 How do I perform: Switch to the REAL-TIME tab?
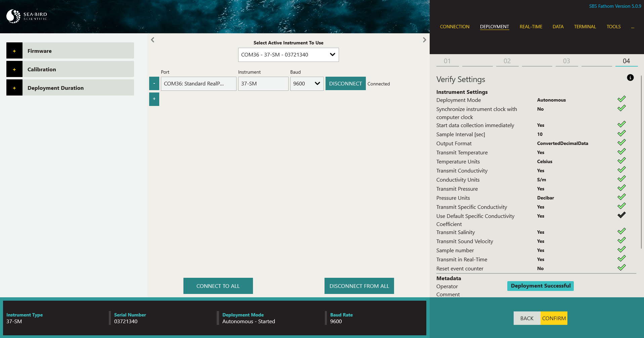[531, 27]
